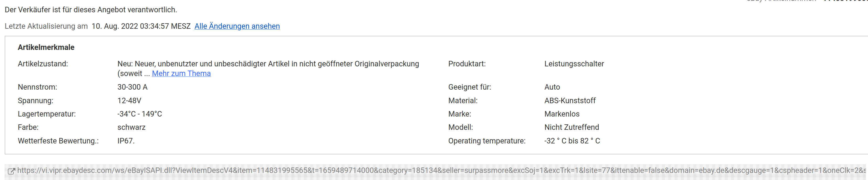Click the Farbe value schwarz

point(131,127)
